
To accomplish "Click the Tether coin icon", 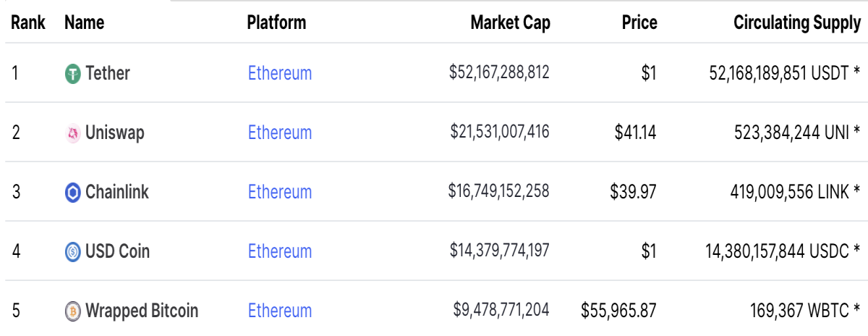I will coord(73,73).
